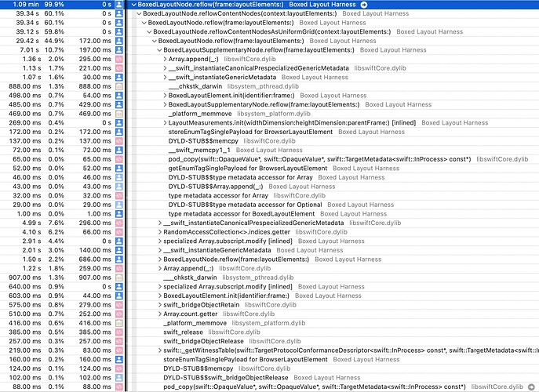Viewport: 539px width, 392px height.
Task: Select the ___chkstk_darwin row weighted 888.00 ms
Action: point(270,86)
